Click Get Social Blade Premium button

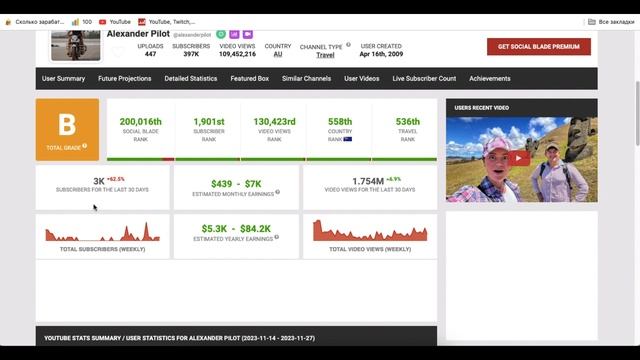pyautogui.click(x=539, y=47)
